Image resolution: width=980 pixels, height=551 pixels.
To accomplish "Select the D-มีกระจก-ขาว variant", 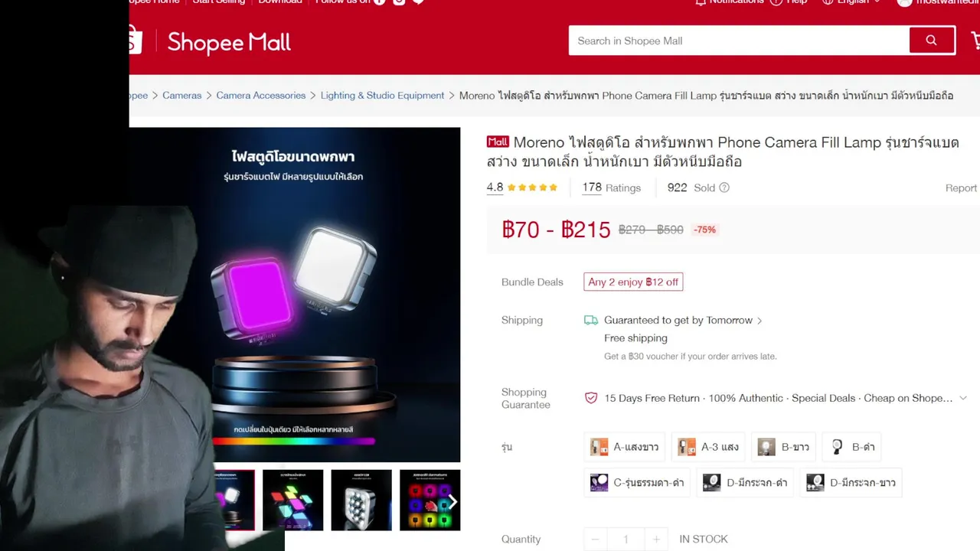I will [x=851, y=483].
